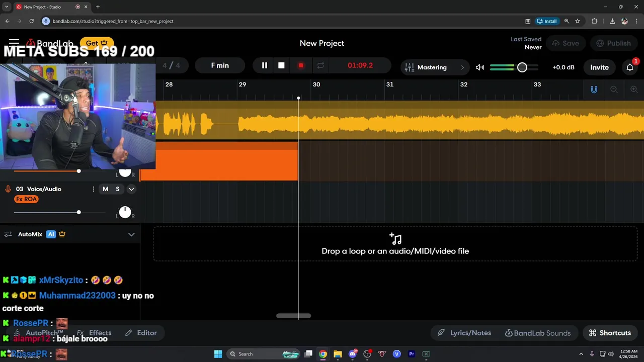Install the BandLab web app
The height and width of the screenshot is (362, 644).
click(547, 21)
